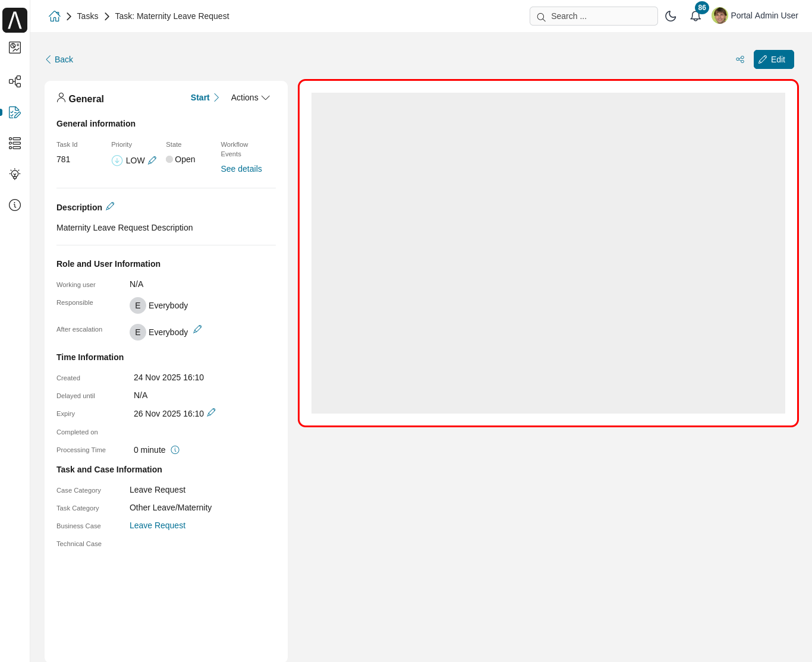
Task: Open the tasks checklist icon in sidebar
Action: pos(14,112)
